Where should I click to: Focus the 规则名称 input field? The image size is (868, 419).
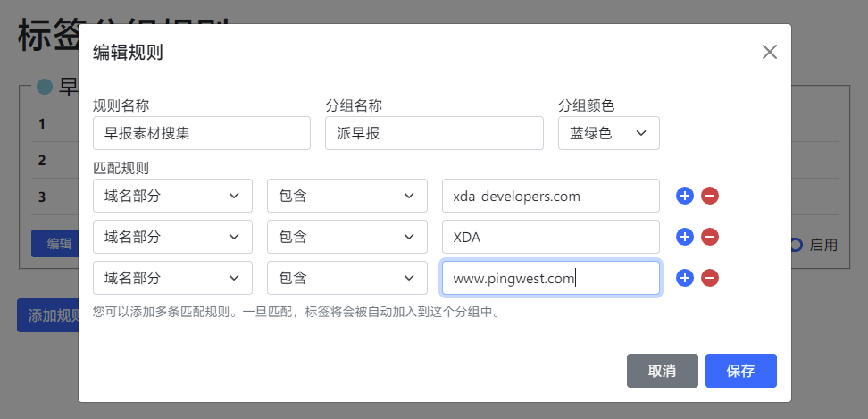(202, 133)
